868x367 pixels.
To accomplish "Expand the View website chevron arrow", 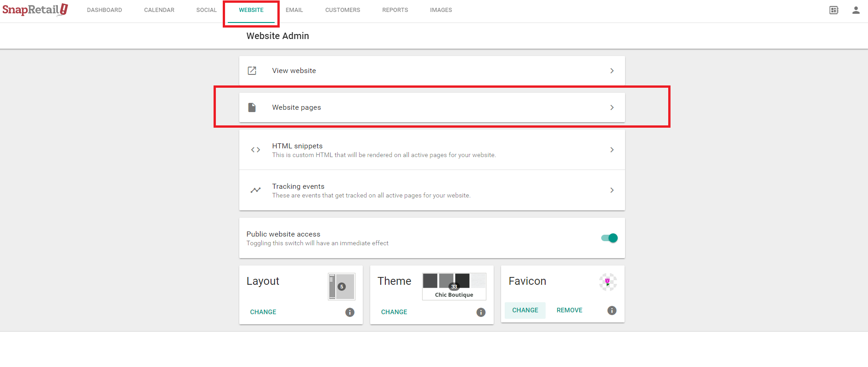I will pos(612,71).
